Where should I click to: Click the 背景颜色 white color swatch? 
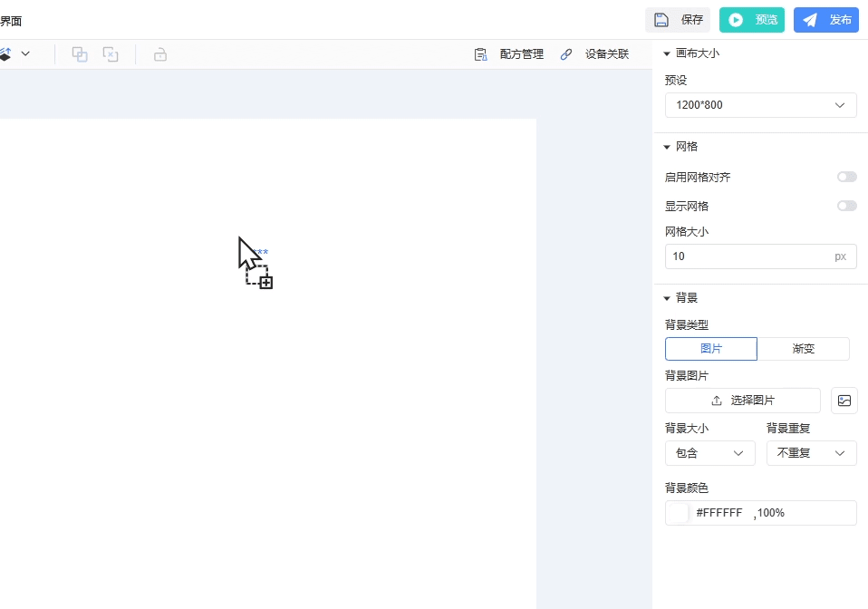pyautogui.click(x=678, y=513)
